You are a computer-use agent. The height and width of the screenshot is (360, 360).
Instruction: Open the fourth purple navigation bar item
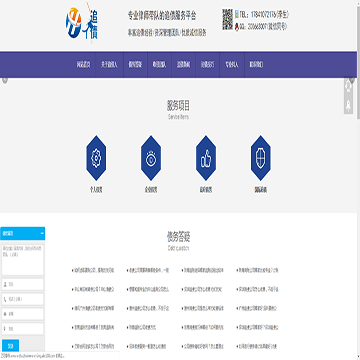159,65
